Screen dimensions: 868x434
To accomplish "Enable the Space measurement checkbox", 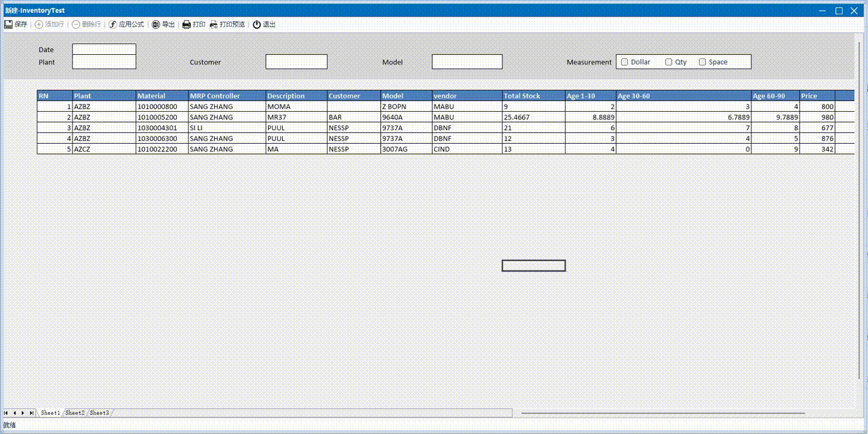I will [x=703, y=62].
